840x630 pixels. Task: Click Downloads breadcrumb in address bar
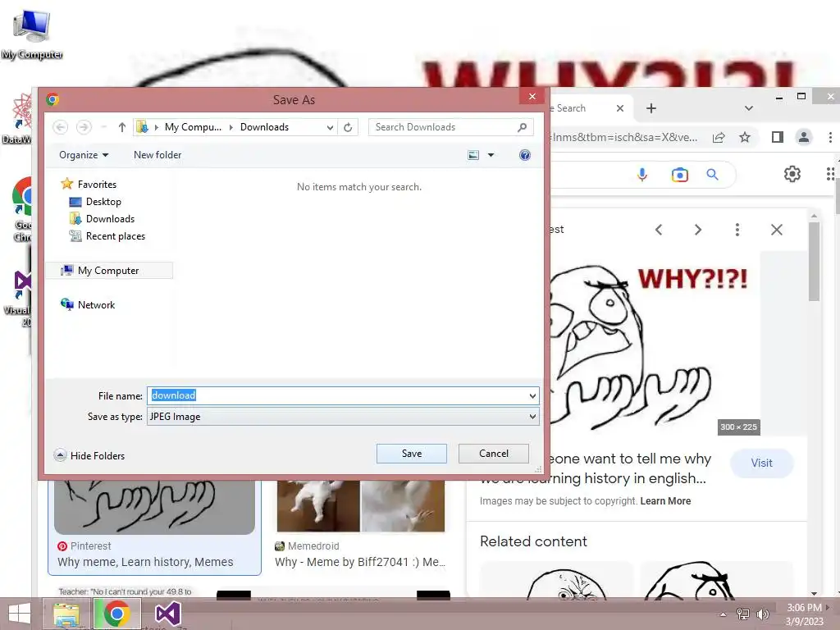pyautogui.click(x=264, y=127)
